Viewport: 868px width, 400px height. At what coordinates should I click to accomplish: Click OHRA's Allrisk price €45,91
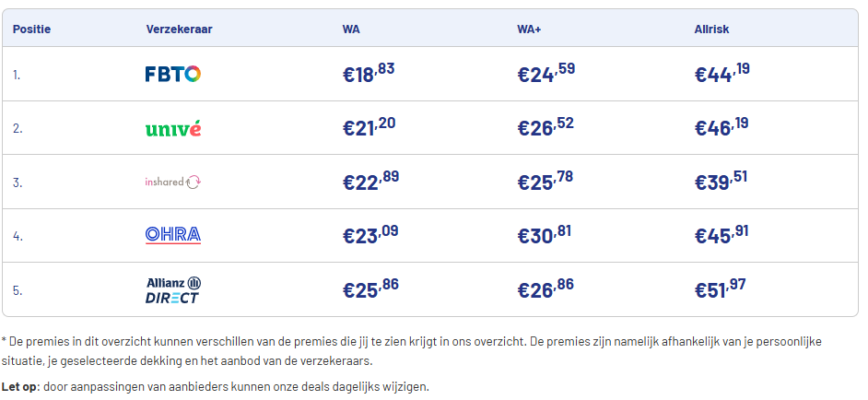coord(721,235)
